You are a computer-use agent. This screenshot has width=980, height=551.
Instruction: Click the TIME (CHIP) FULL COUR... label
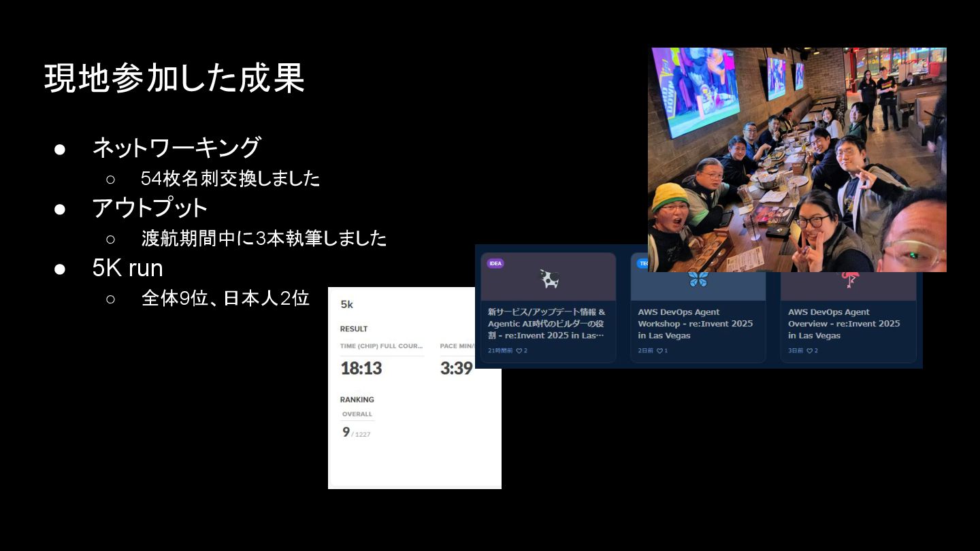(x=382, y=346)
